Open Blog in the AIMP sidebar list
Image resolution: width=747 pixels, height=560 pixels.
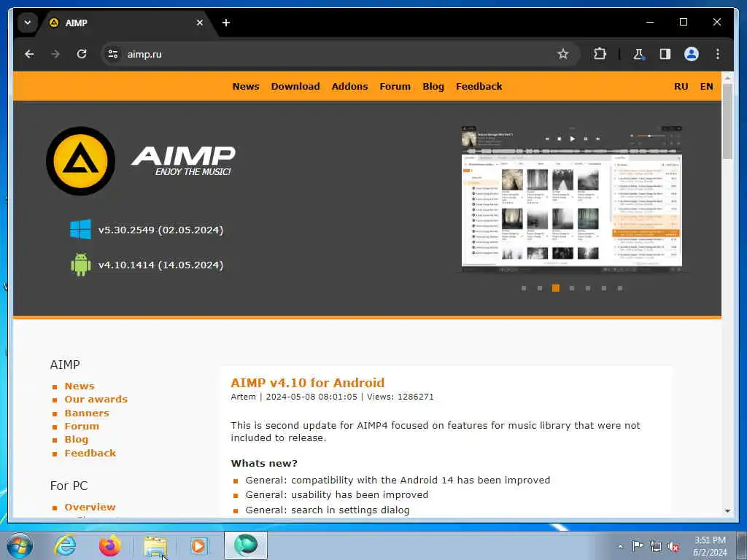(76, 440)
